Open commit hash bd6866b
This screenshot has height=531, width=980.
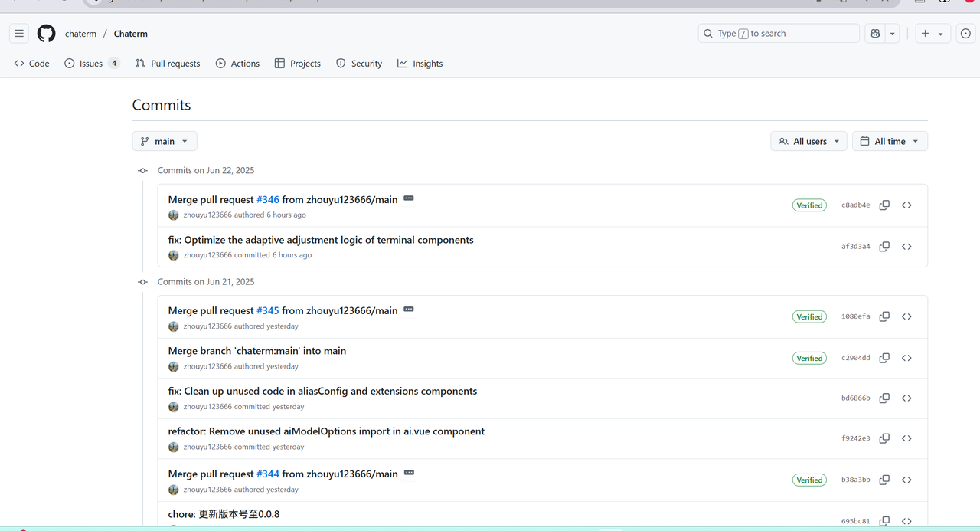(855, 398)
